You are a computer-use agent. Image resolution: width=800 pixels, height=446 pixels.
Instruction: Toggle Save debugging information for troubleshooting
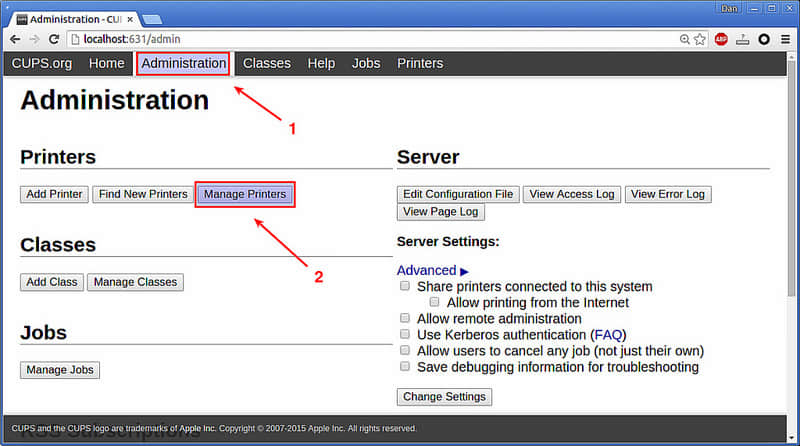pyautogui.click(x=405, y=366)
